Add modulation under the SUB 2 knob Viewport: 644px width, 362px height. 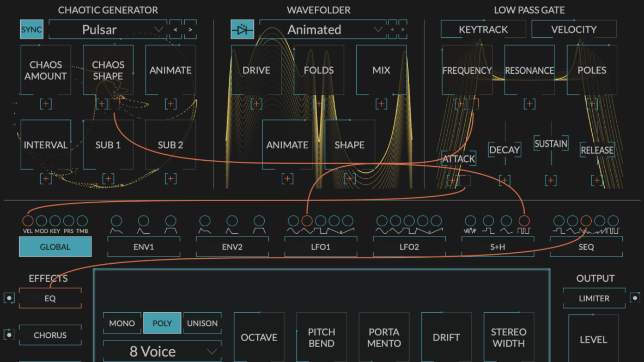[x=171, y=179]
